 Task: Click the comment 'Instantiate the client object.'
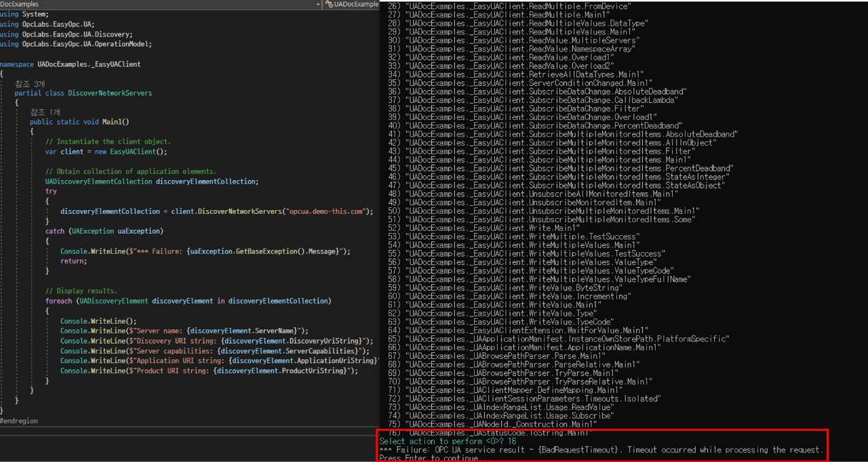pos(108,142)
